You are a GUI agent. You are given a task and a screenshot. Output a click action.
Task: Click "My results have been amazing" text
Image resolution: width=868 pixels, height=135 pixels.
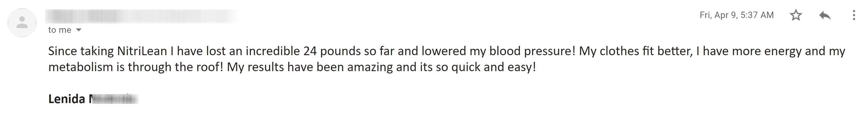[x=310, y=67]
